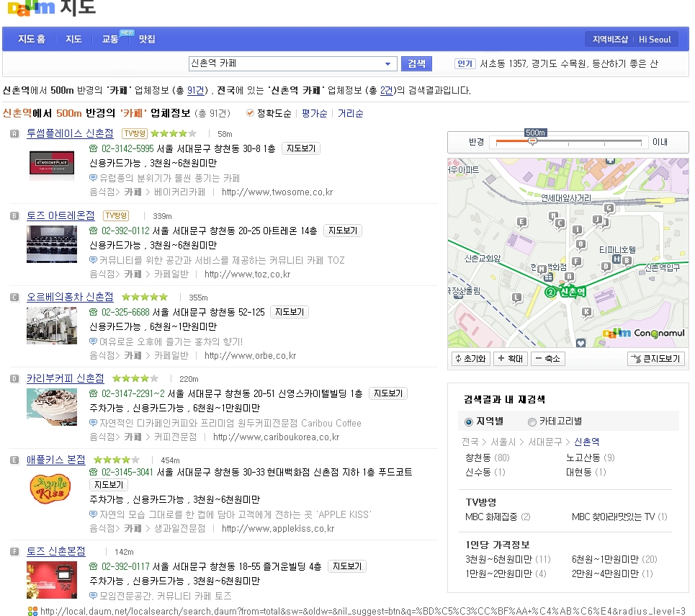Click the 인기 popular searches label
Screen dimensions: 695x616
(x=465, y=64)
